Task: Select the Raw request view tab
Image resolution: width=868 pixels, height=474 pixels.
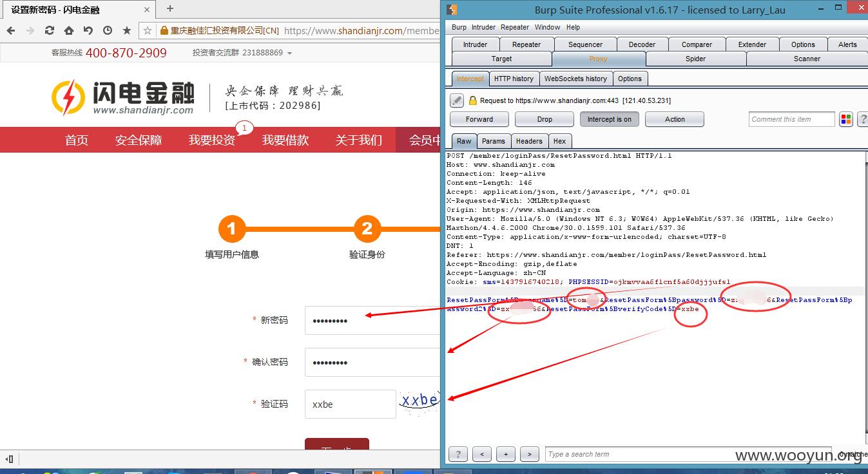Action: click(x=464, y=141)
